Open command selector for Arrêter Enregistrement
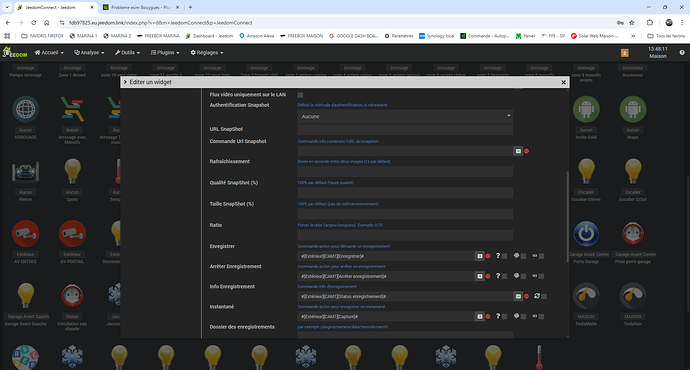This screenshot has height=370, width=690. coord(479,276)
